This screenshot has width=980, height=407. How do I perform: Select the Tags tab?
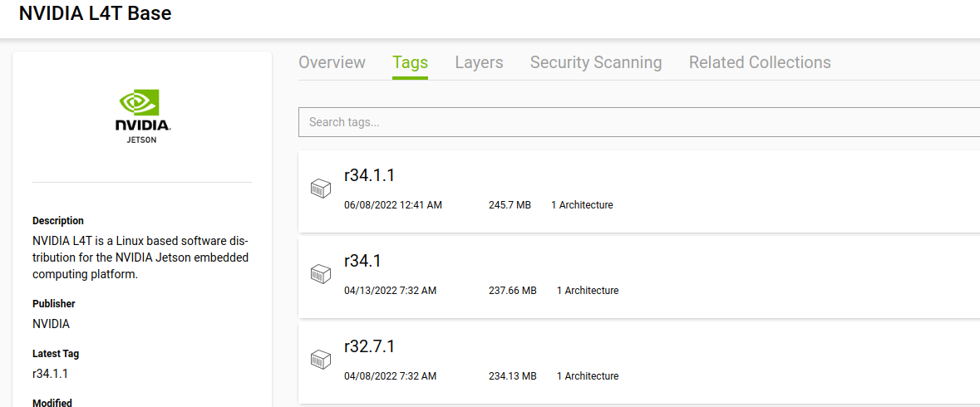pos(410,62)
